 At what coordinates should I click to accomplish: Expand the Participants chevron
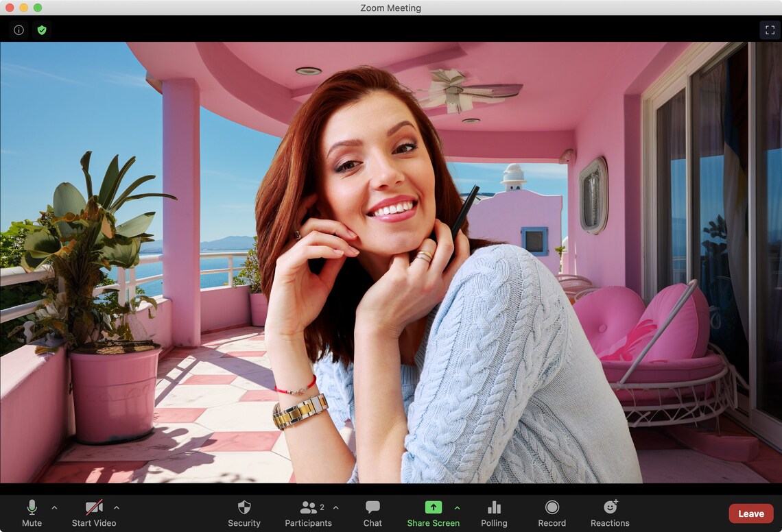pyautogui.click(x=335, y=508)
